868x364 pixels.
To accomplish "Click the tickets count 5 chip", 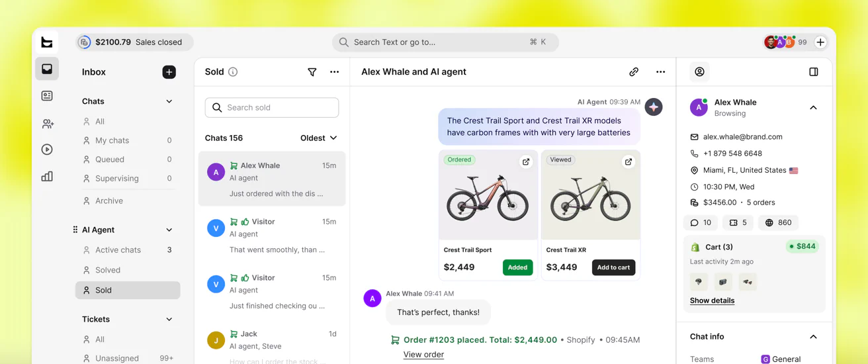I will click(738, 223).
